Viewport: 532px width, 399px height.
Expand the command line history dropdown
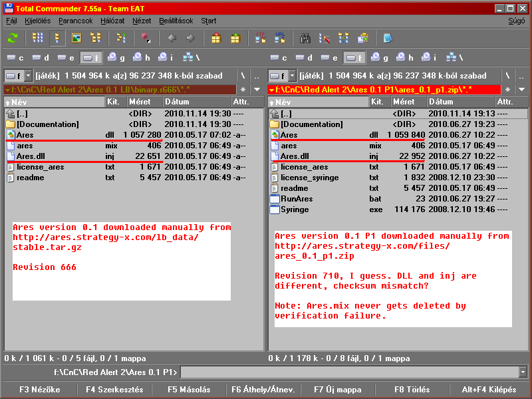[x=523, y=372]
